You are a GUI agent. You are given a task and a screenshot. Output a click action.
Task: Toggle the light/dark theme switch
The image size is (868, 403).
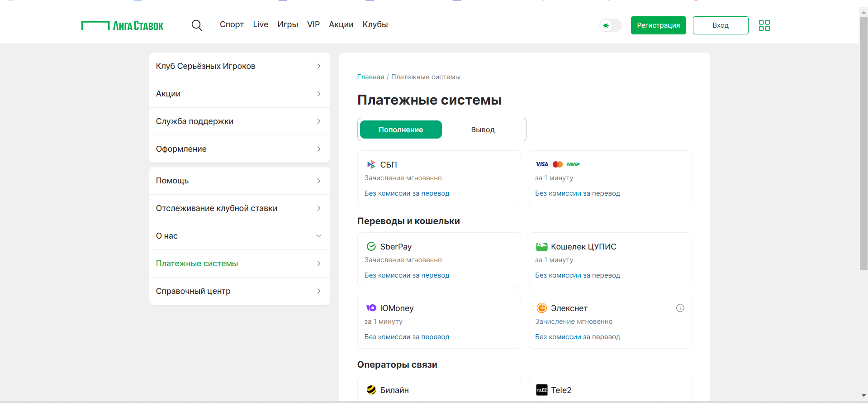tap(610, 25)
